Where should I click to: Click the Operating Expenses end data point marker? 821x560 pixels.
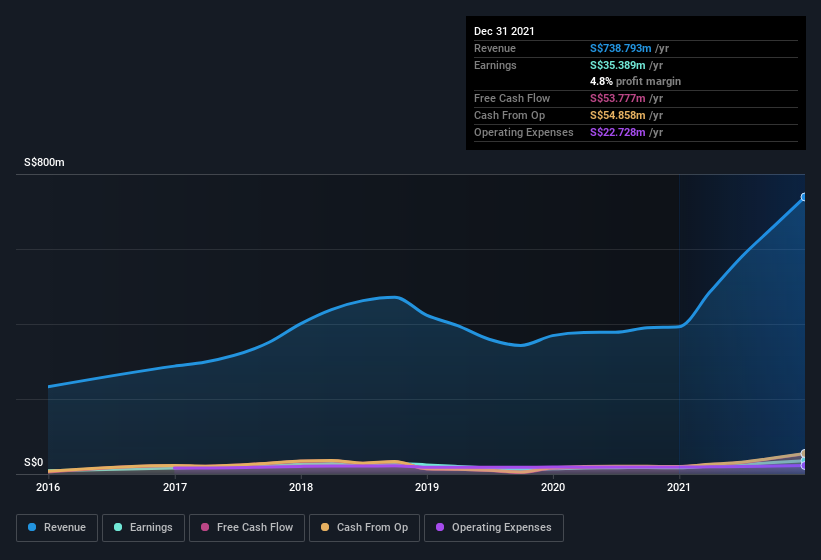tap(804, 465)
